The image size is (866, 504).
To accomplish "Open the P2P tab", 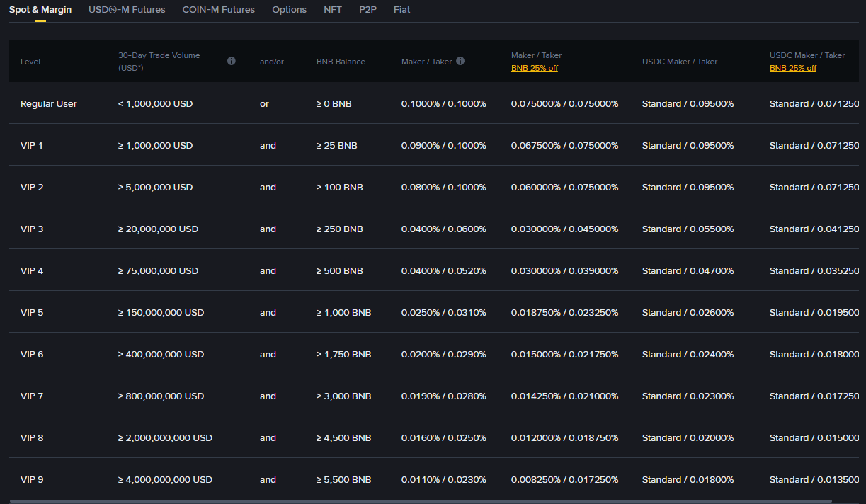I will (368, 10).
